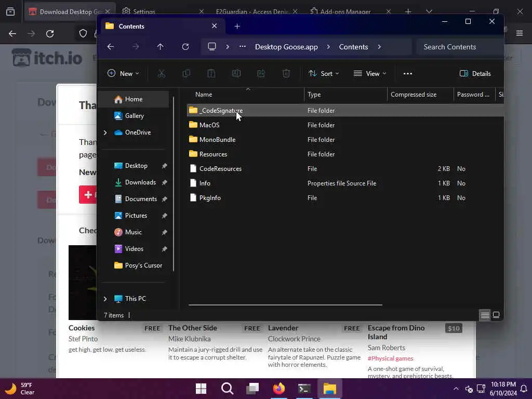Screen dimensions: 532x399
Task: Click the Share icon in Explorer toolbar
Action: [261, 74]
